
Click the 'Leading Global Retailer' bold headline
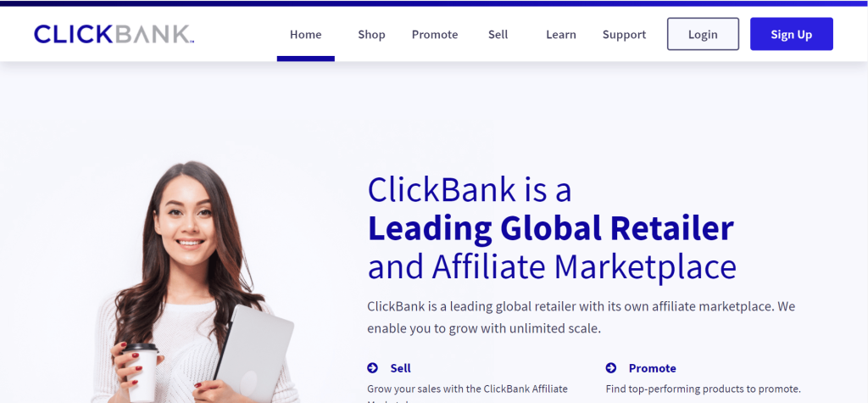551,228
